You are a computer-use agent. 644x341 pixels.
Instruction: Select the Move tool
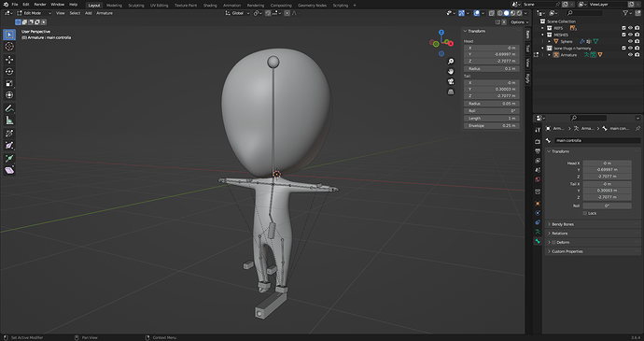tap(9, 60)
